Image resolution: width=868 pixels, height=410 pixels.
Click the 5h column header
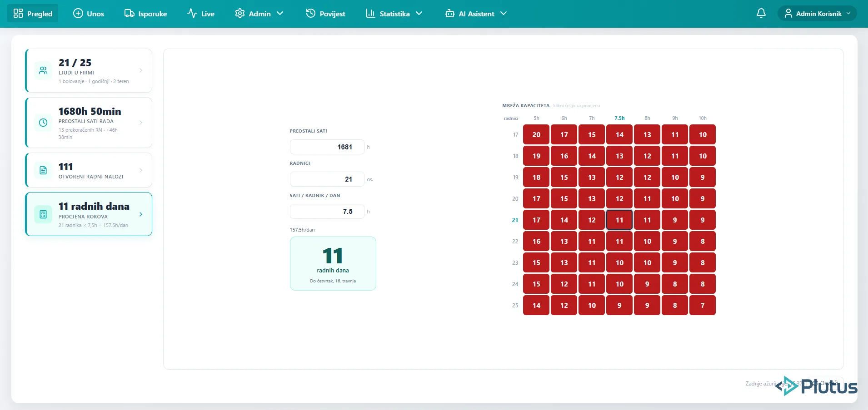(x=536, y=118)
